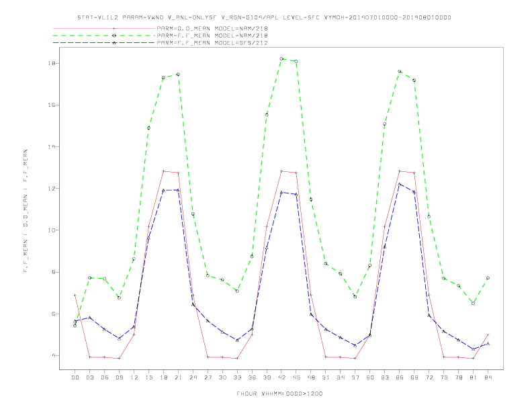The width and height of the screenshot is (532, 411).
Task: Click x-axis forecast hour label 15
Action: coord(148,377)
